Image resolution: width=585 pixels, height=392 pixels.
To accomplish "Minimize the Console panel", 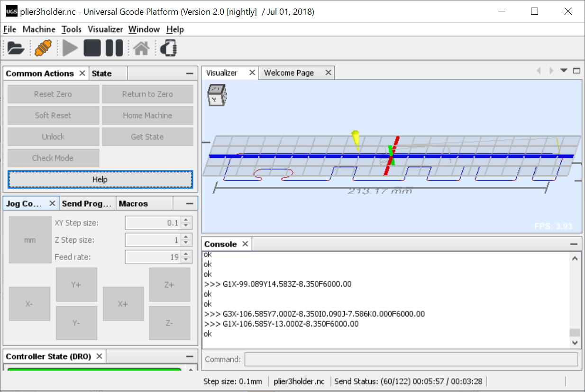I will 573,244.
